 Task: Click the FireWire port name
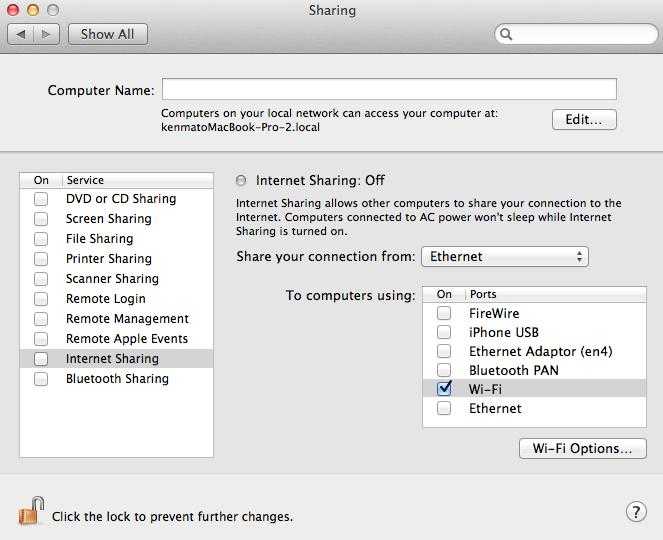tap(494, 313)
